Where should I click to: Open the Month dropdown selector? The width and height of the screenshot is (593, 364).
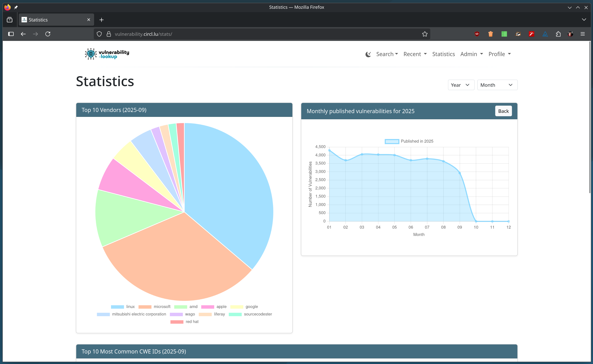click(497, 85)
